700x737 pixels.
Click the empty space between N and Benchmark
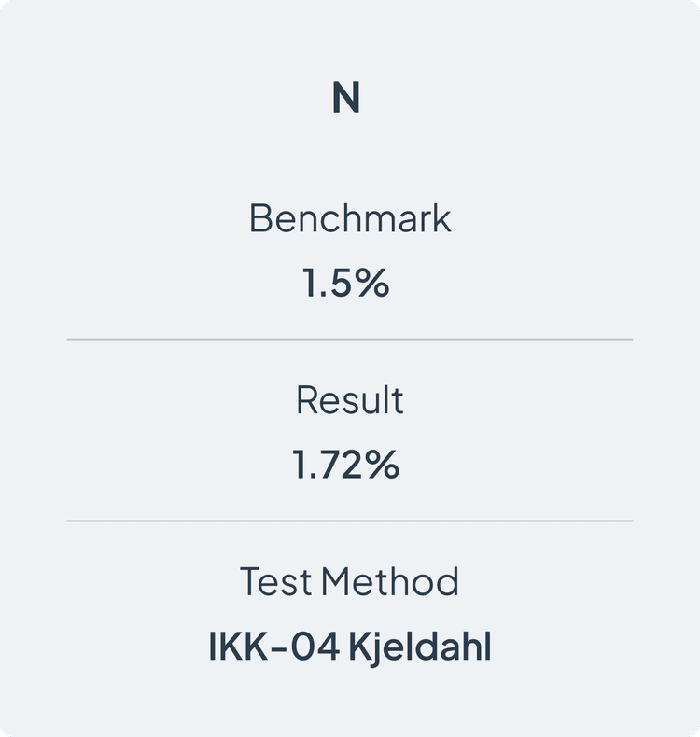[x=350, y=158]
